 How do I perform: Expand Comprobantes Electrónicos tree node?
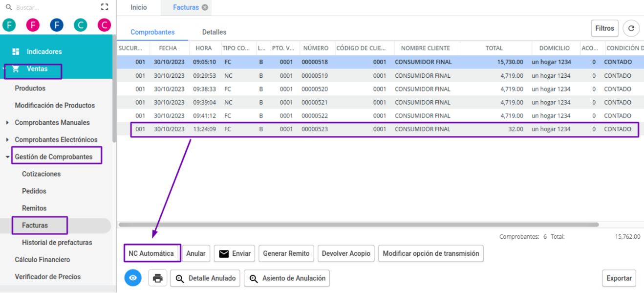7,139
